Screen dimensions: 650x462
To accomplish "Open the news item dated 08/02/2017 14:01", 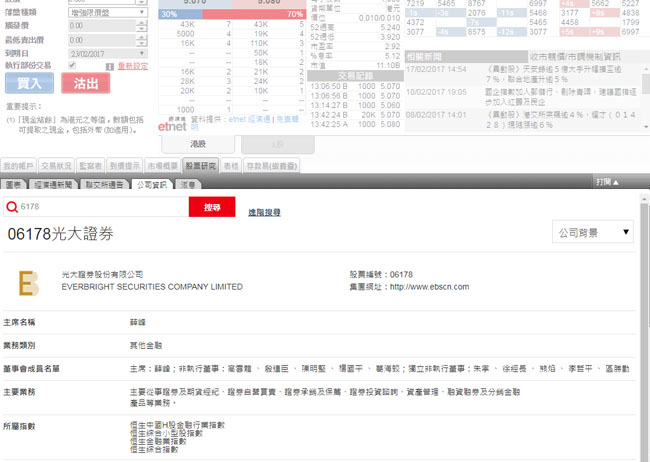I will pos(524,119).
